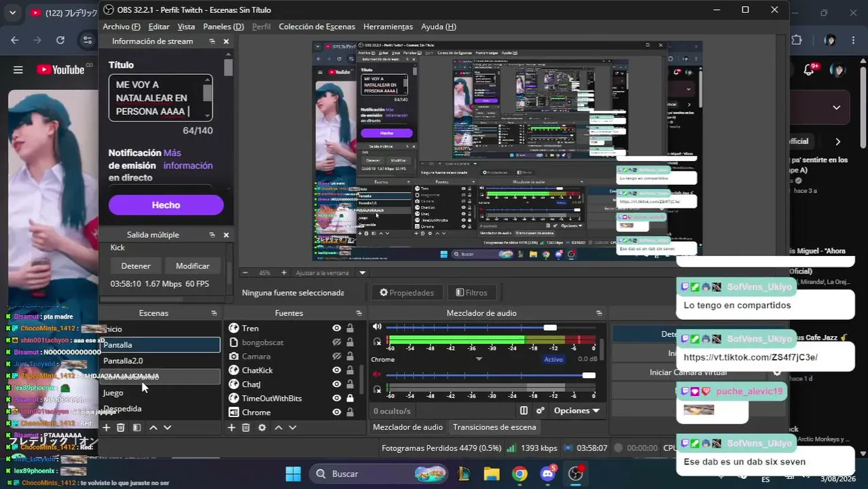868x489 pixels.
Task: Open scene filters icon in Escenas toolbar
Action: click(x=137, y=427)
